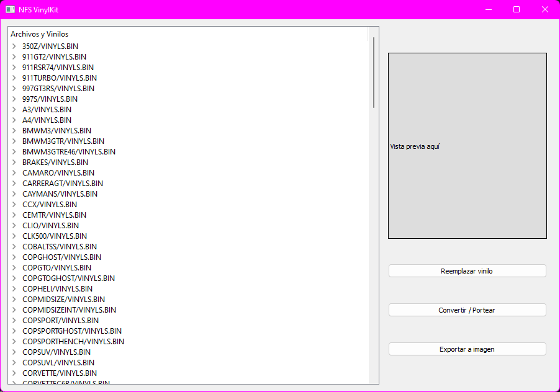Select the COPMIDSIZE/VINYLS.BIN row text
Image resolution: width=560 pixels, height=392 pixels.
tap(63, 299)
